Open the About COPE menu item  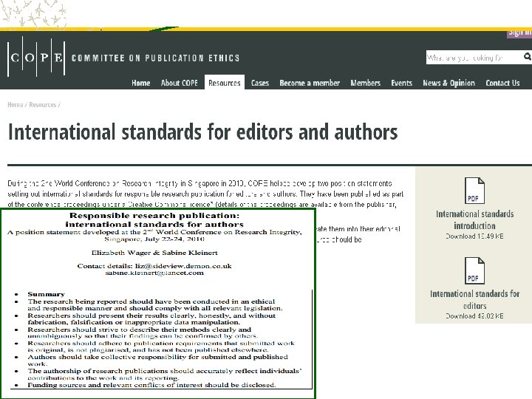click(179, 83)
